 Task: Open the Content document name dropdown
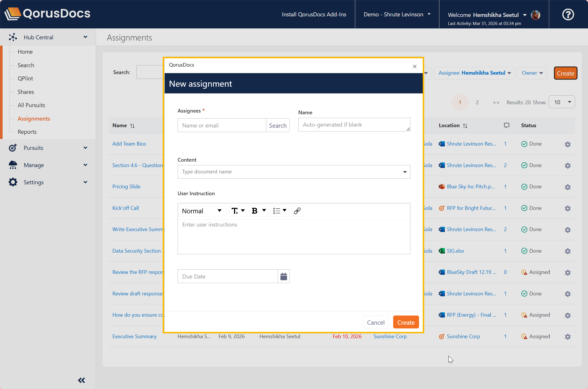(405, 172)
